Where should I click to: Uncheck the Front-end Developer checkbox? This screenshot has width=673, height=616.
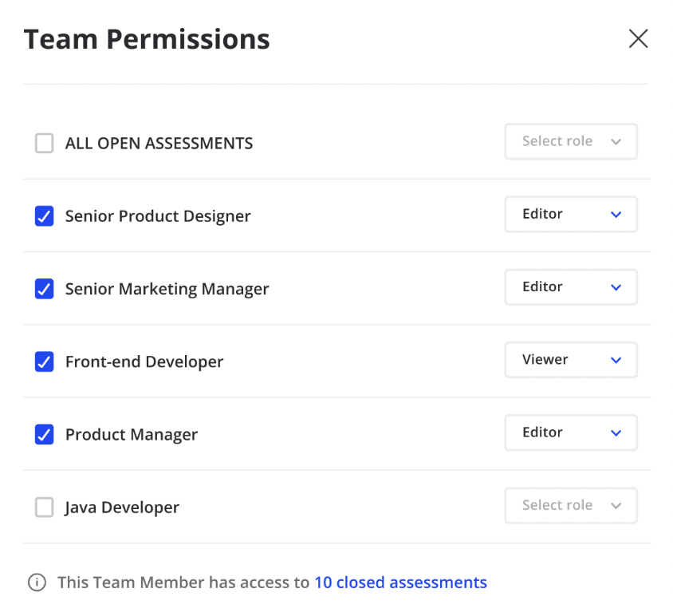(44, 361)
